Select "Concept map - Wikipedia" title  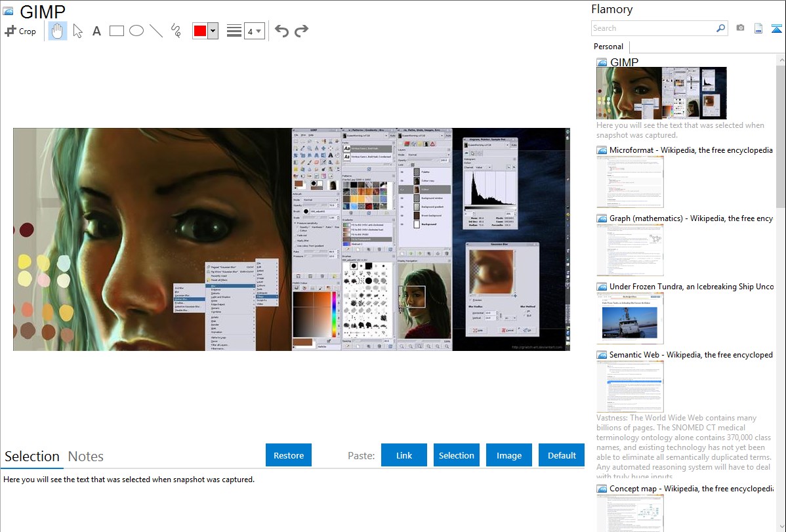(x=691, y=489)
